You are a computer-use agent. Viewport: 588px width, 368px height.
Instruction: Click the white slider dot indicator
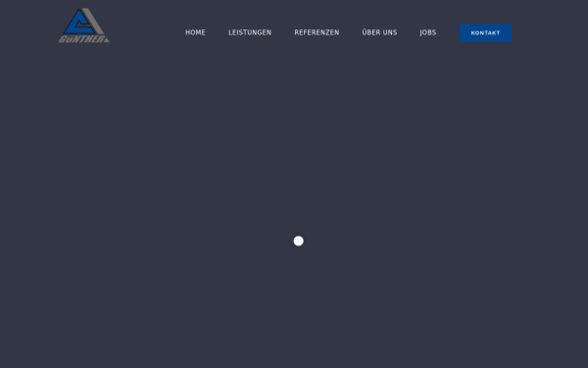[299, 241]
